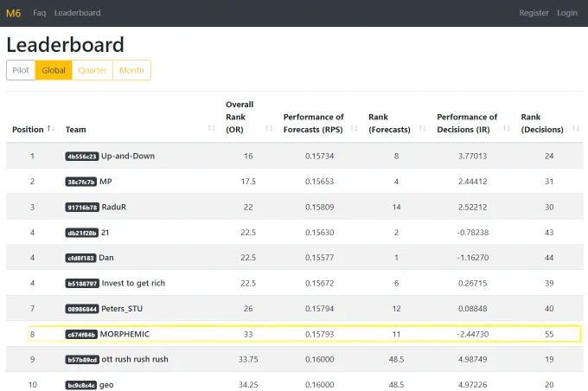
Task: Click Performance of Forecasts (RPS) header
Action: point(314,123)
